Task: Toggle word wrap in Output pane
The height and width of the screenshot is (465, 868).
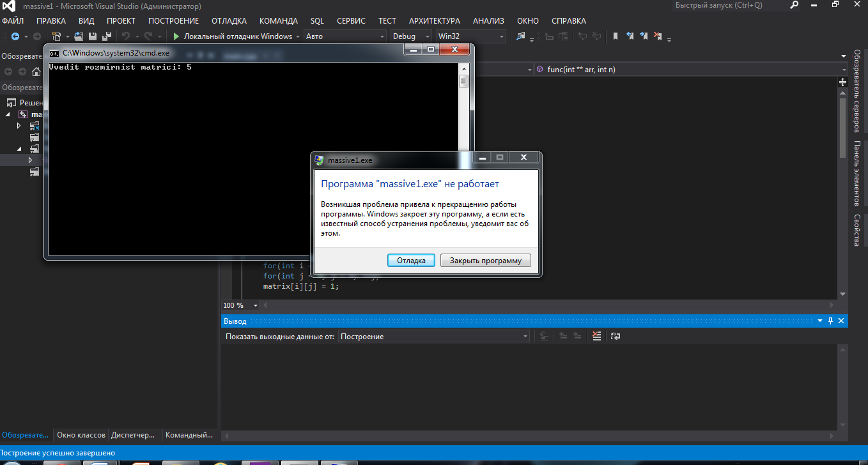Action: [x=616, y=336]
